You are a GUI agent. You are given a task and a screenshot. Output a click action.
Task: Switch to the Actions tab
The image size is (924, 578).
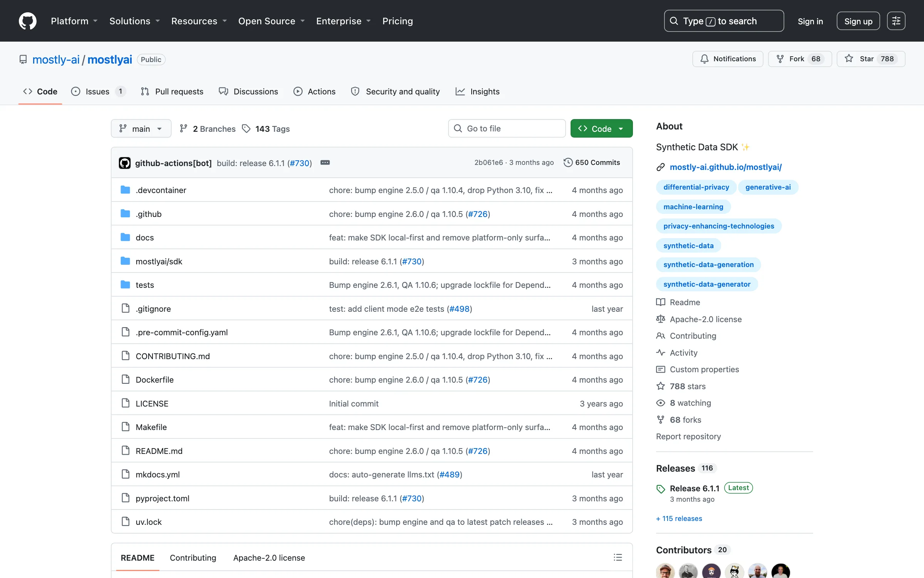pyautogui.click(x=315, y=91)
